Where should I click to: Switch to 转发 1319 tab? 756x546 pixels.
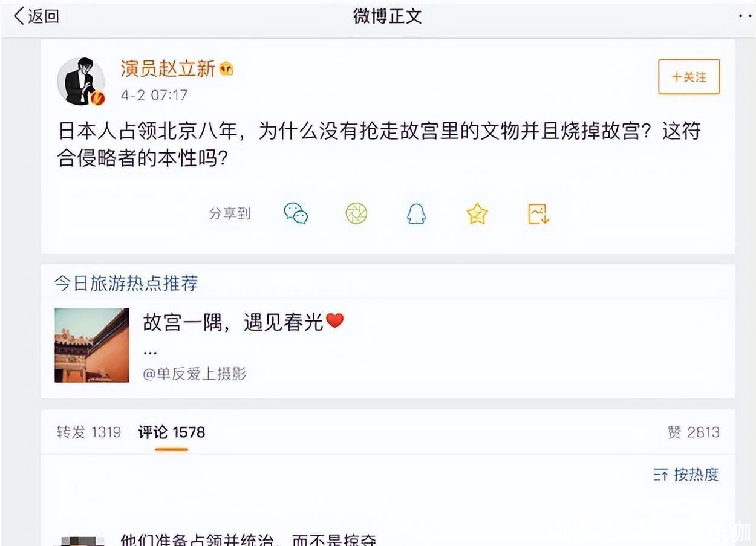89,432
